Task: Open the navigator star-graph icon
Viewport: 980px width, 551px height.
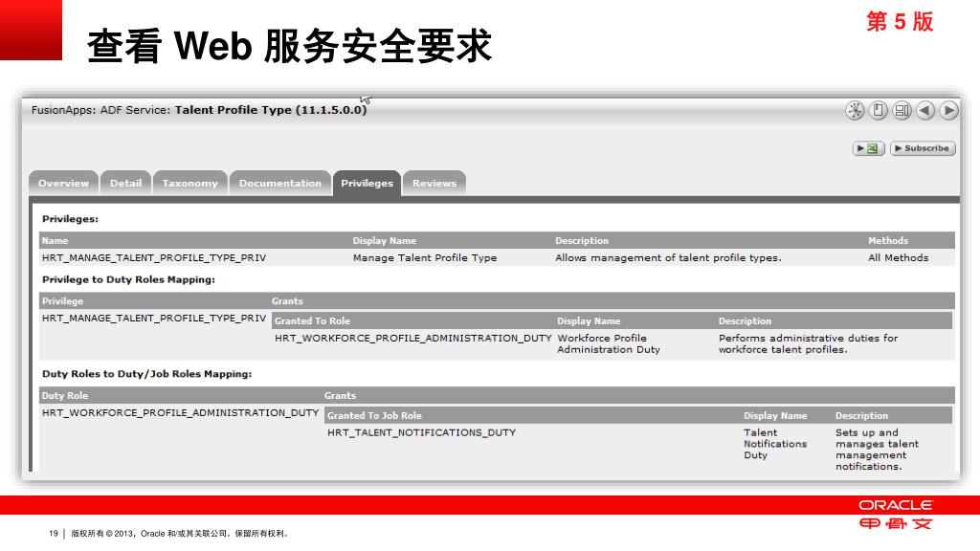Action: [855, 111]
